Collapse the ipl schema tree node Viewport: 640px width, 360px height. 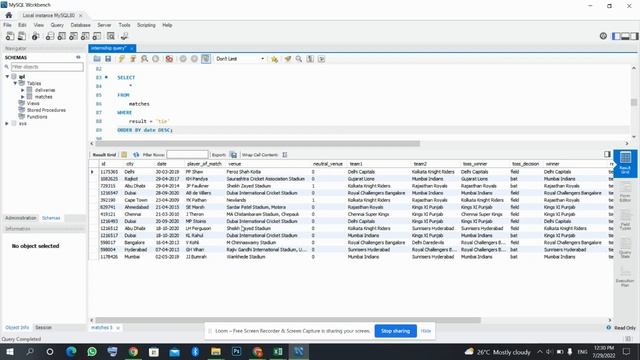tap(7, 77)
